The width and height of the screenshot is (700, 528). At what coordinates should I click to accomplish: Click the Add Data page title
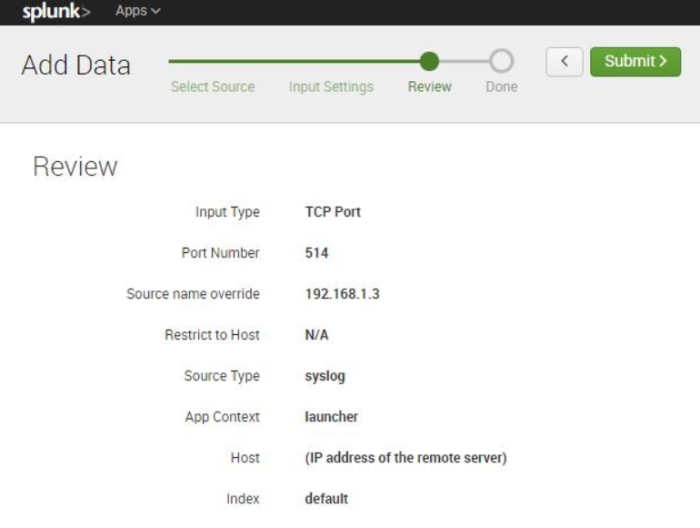click(76, 66)
